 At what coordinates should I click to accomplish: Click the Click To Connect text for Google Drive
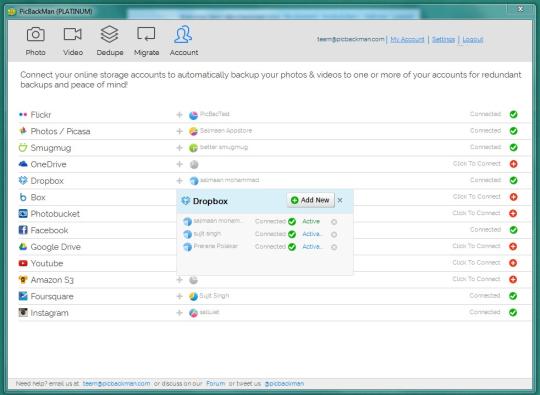coord(476,246)
